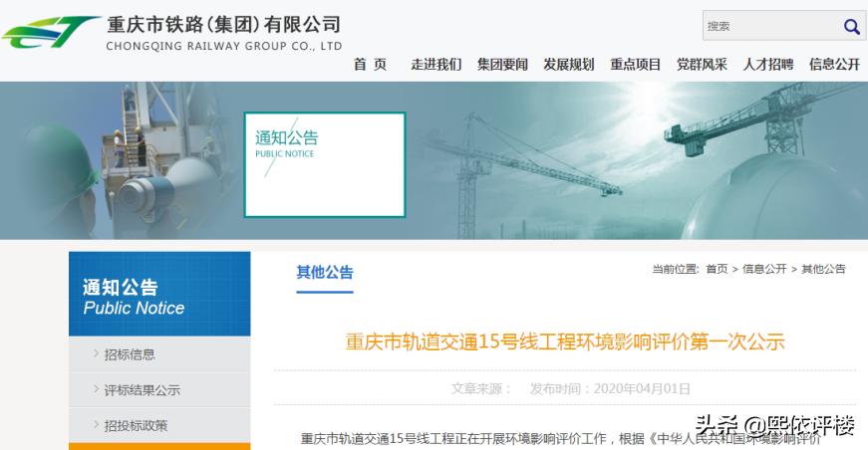The width and height of the screenshot is (868, 450).
Task: Open the 走进我们 menu item
Action: 436,65
